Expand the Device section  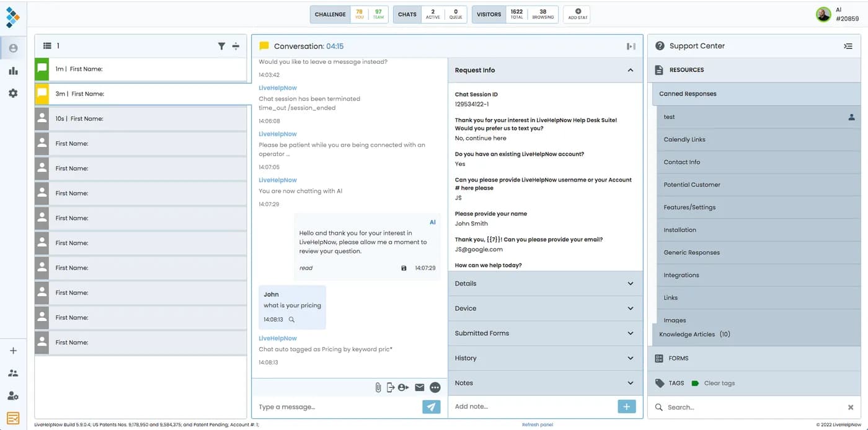545,308
